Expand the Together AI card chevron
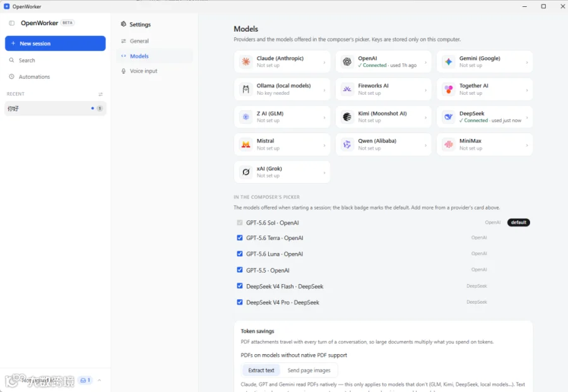The width and height of the screenshot is (568, 392). [x=527, y=90]
